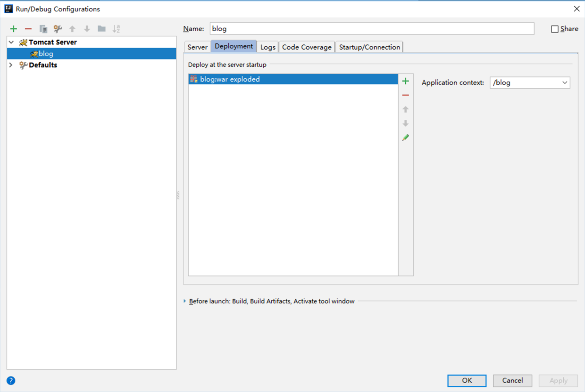
Task: Enable the Share checkbox
Action: tap(555, 29)
